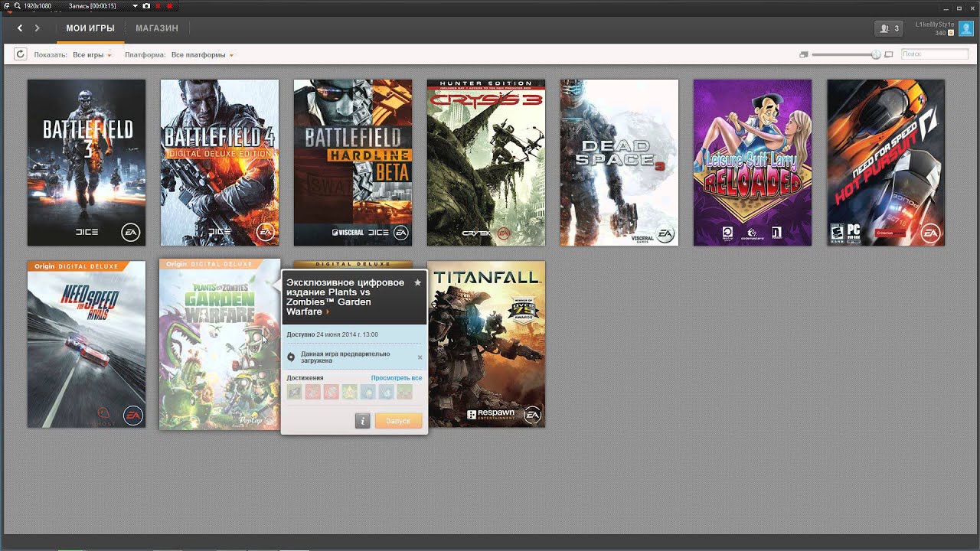Pause the screen recording
Image resolution: width=980 pixels, height=551 pixels.
click(x=158, y=5)
